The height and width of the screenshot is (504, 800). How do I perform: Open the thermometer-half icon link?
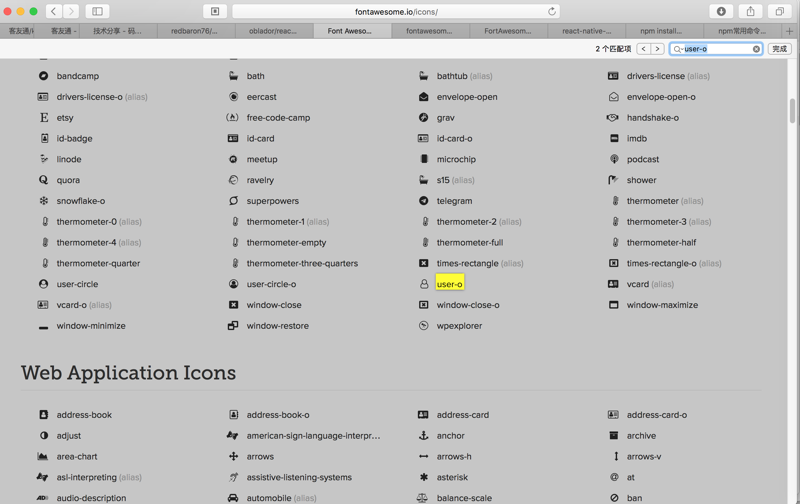pyautogui.click(x=661, y=243)
